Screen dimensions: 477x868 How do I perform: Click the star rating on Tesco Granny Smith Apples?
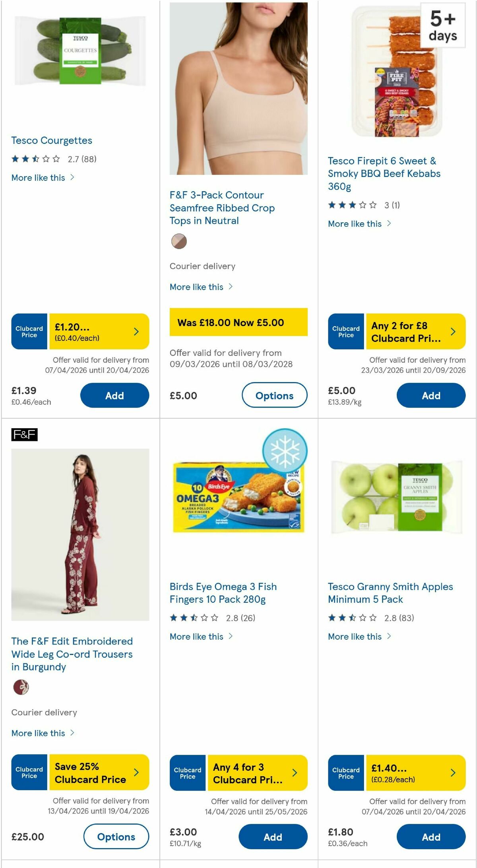[353, 618]
